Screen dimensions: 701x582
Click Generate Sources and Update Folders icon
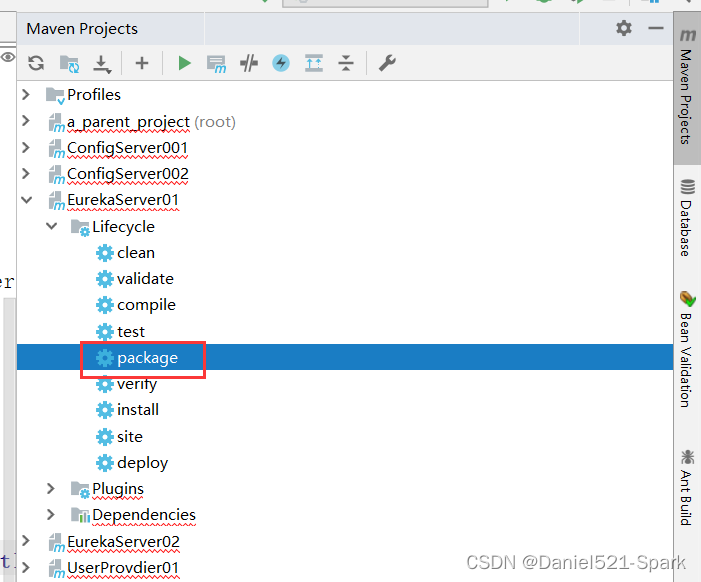(x=69, y=63)
